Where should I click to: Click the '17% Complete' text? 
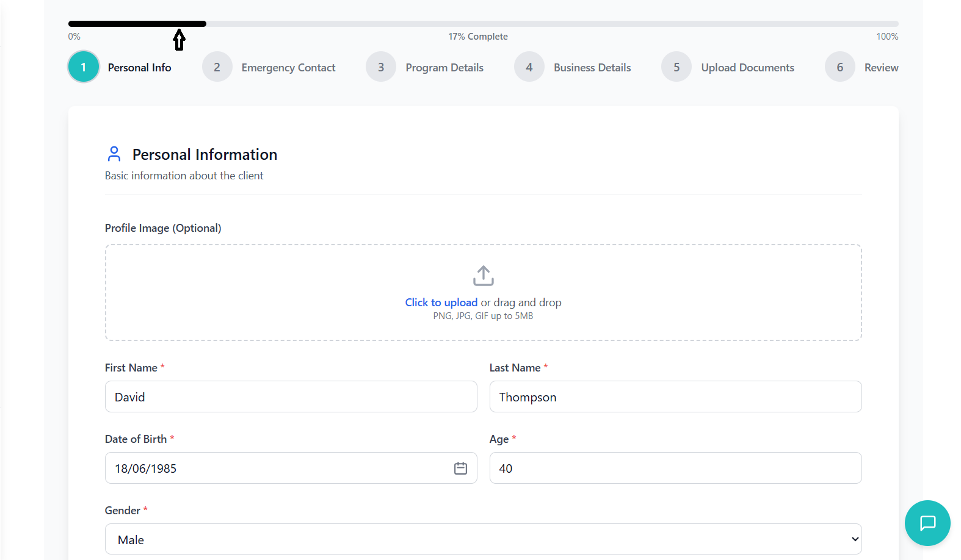pyautogui.click(x=478, y=37)
